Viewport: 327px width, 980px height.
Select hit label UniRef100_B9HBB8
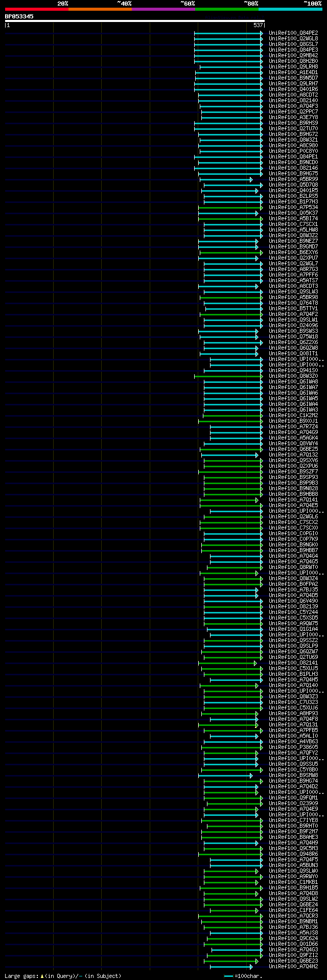pyautogui.click(x=293, y=494)
